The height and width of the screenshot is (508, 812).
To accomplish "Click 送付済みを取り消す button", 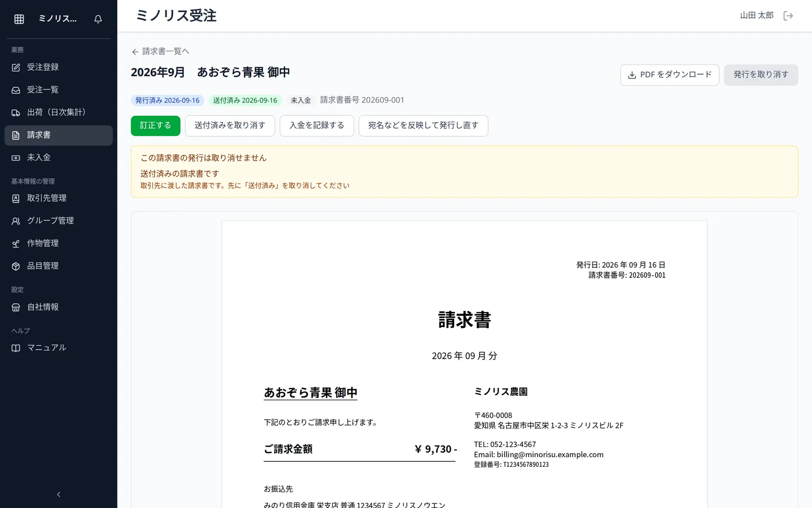I will coord(230,126).
